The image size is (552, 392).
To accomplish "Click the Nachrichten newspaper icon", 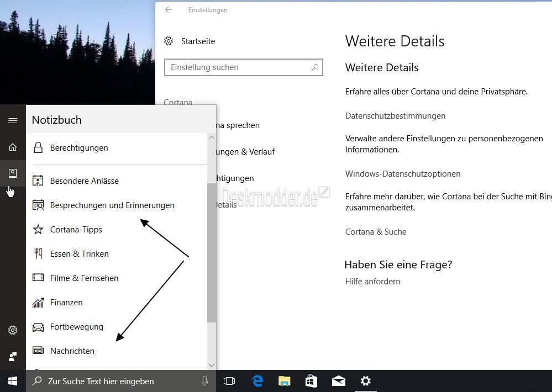I will click(x=38, y=351).
